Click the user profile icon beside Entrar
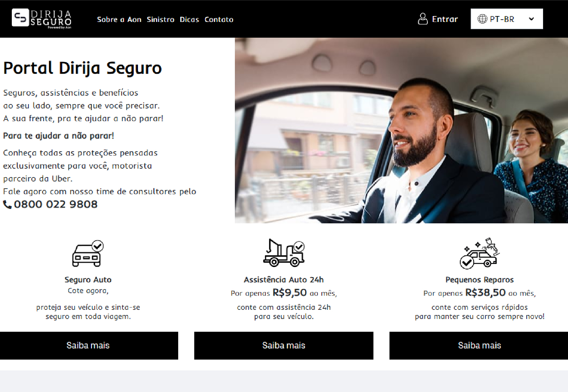 click(x=423, y=19)
